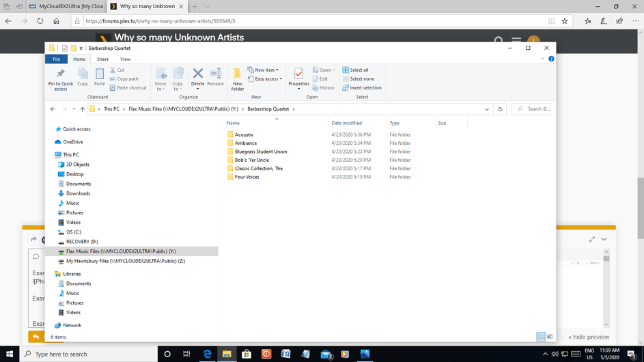
Task: Open a new browser tab
Action: point(195,6)
